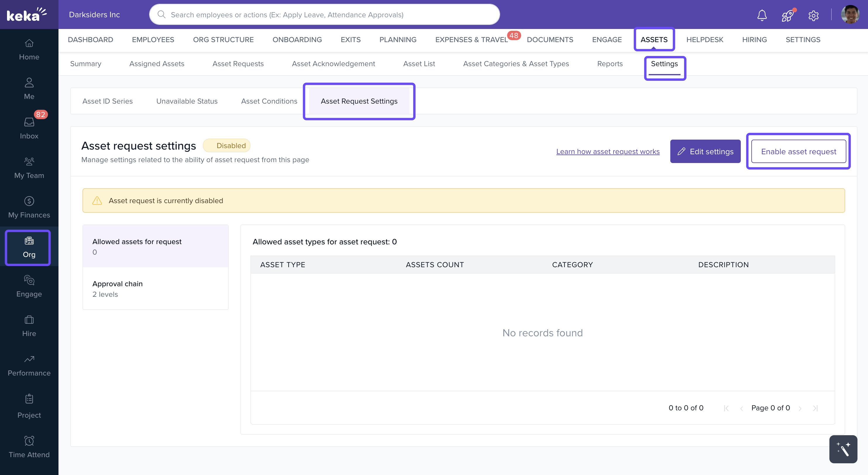Open the Time Attend sidebar icon
This screenshot has width=868, height=475.
coord(29,447)
